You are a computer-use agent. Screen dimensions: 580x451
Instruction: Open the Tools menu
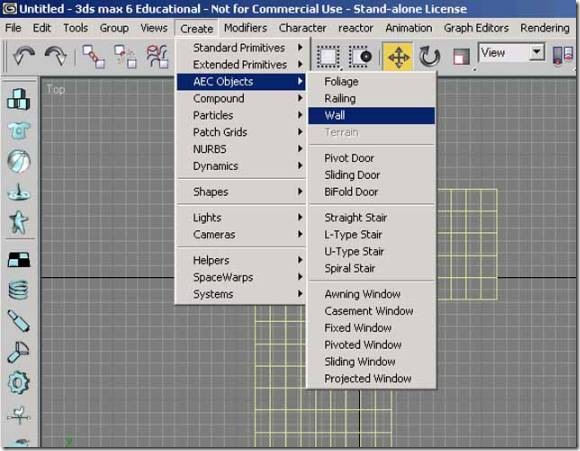75,28
